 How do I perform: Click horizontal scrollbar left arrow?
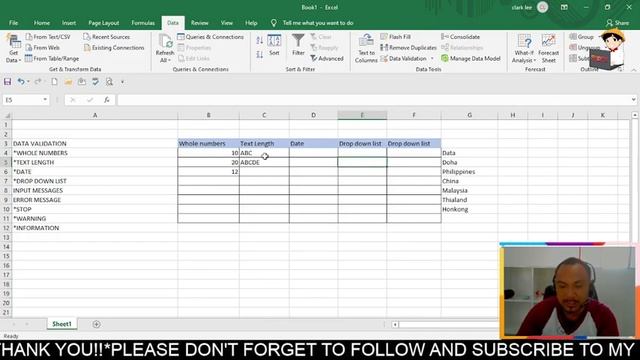pyautogui.click(x=395, y=324)
